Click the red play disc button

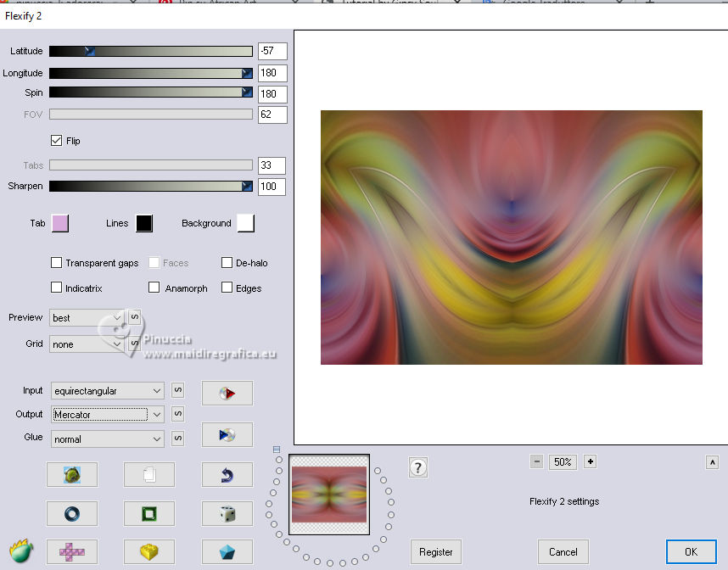(227, 394)
